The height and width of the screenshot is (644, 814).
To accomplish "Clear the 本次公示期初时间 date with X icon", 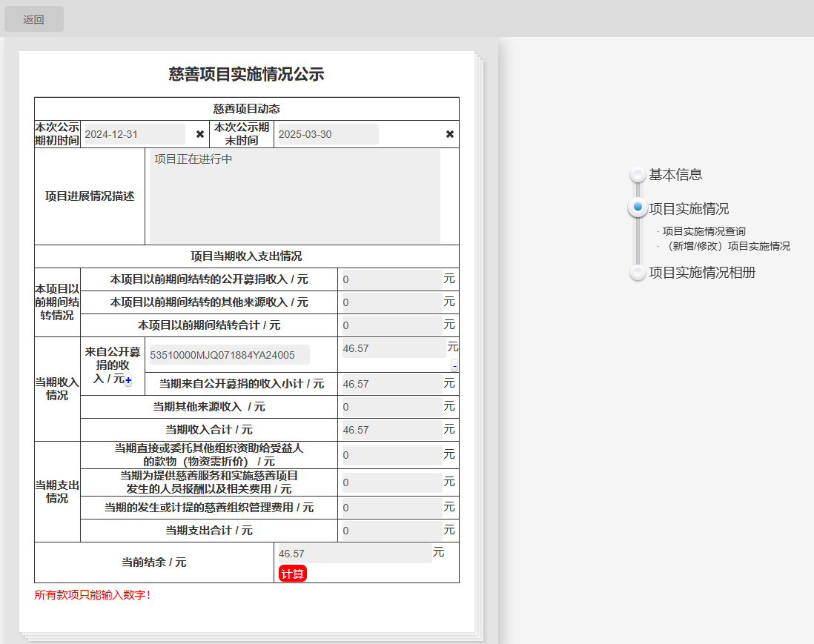I will (199, 134).
